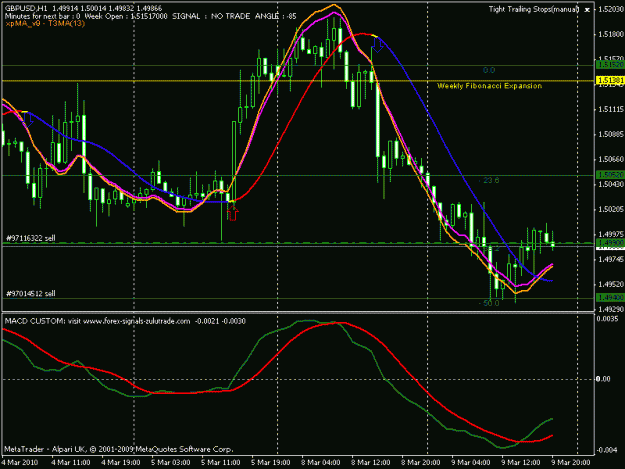Click the green 1.51520 price tag
Viewport: 625px width, 469px height.
point(610,65)
